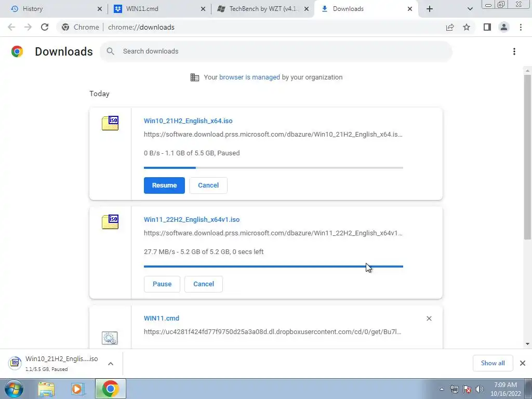Click the Win11_22H2 ISO file icon
Screen dimensions: 532x399
110,221
